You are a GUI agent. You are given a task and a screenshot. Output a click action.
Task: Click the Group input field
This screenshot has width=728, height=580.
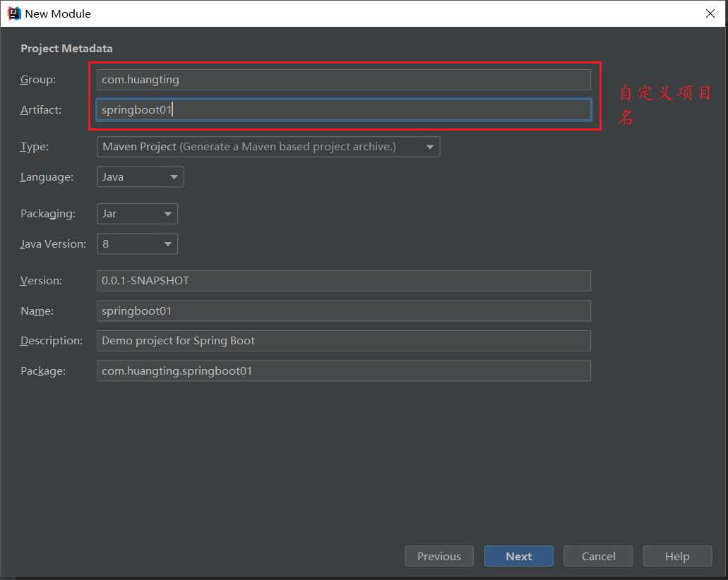pyautogui.click(x=343, y=80)
